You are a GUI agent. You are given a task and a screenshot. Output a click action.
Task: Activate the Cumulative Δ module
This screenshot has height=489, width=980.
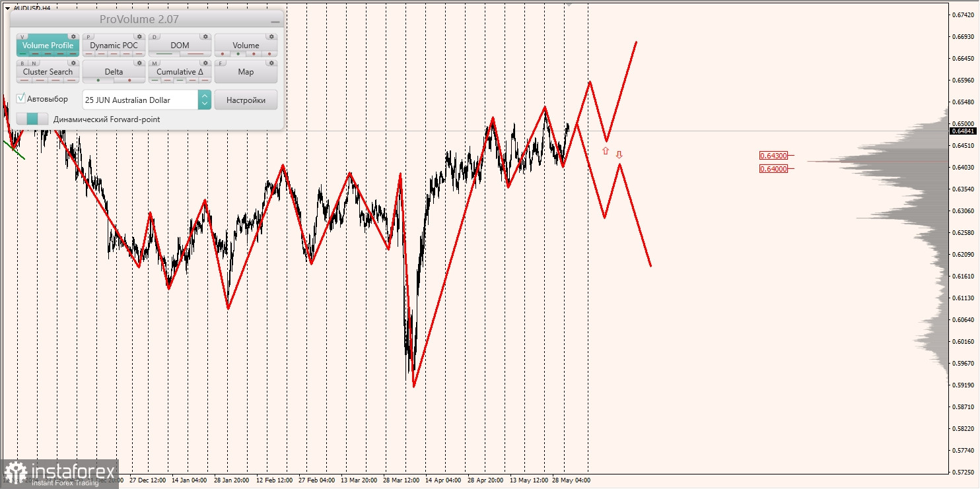click(x=180, y=72)
